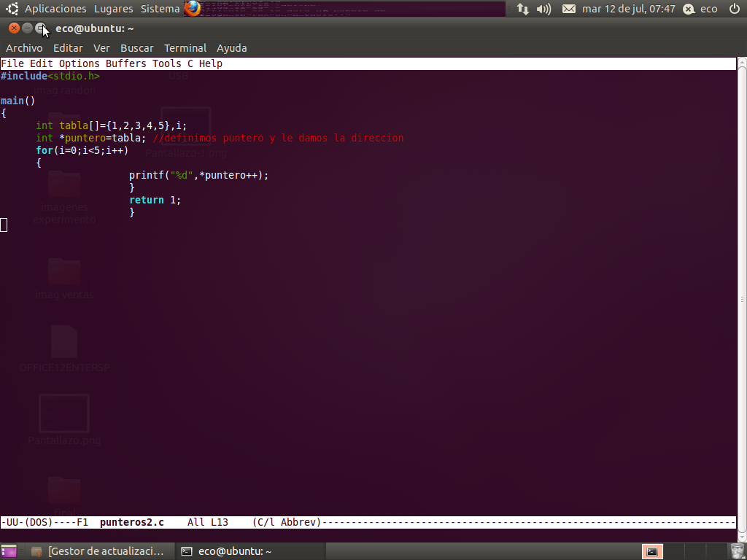Switch to the highlighted workspace with terminal

point(652,551)
